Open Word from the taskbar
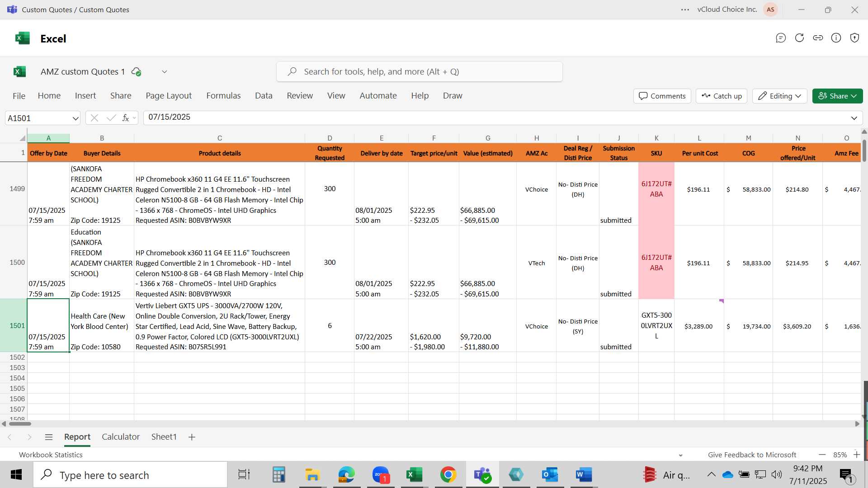The image size is (868, 488). coord(584,474)
